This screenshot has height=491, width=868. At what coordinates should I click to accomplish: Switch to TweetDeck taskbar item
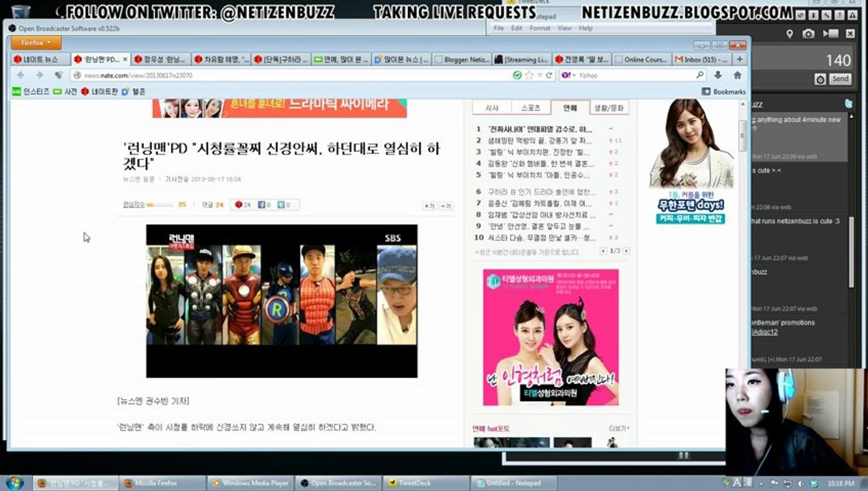tap(426, 483)
